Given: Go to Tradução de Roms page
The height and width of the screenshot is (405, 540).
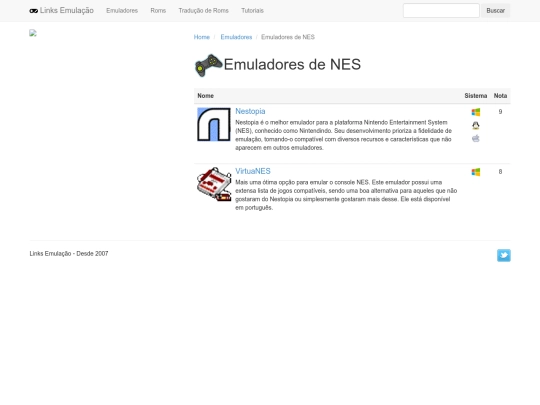Looking at the screenshot, I should 204,11.
